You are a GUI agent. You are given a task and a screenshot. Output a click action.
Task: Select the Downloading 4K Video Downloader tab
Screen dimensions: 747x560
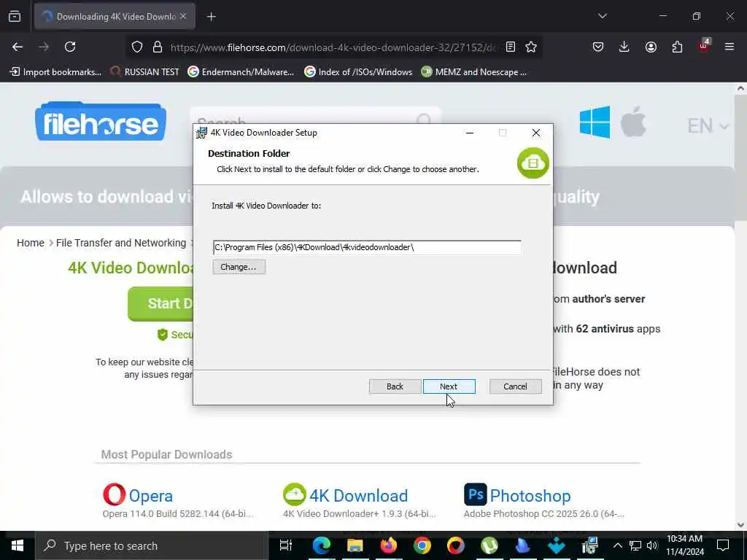[115, 16]
